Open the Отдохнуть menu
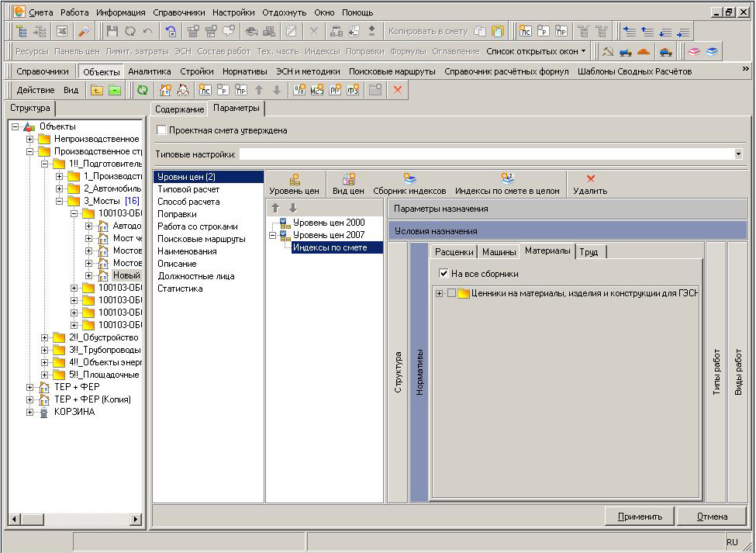756x553 pixels. pyautogui.click(x=284, y=12)
